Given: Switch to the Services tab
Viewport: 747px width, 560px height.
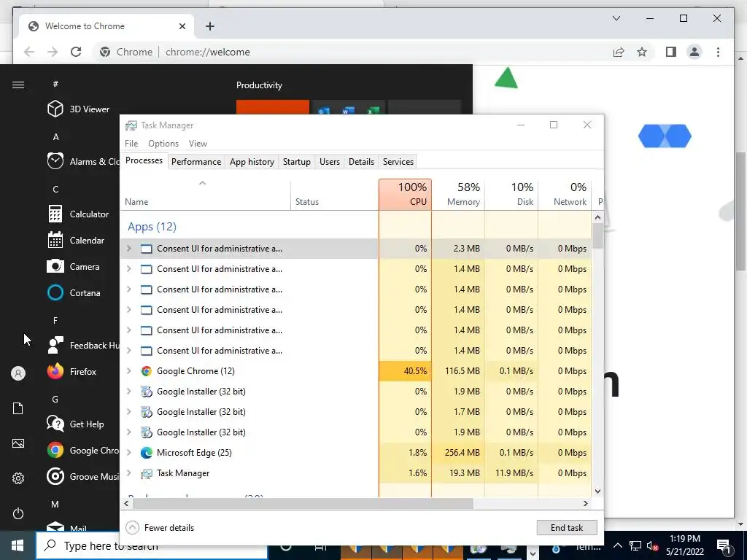Looking at the screenshot, I should coord(398,161).
